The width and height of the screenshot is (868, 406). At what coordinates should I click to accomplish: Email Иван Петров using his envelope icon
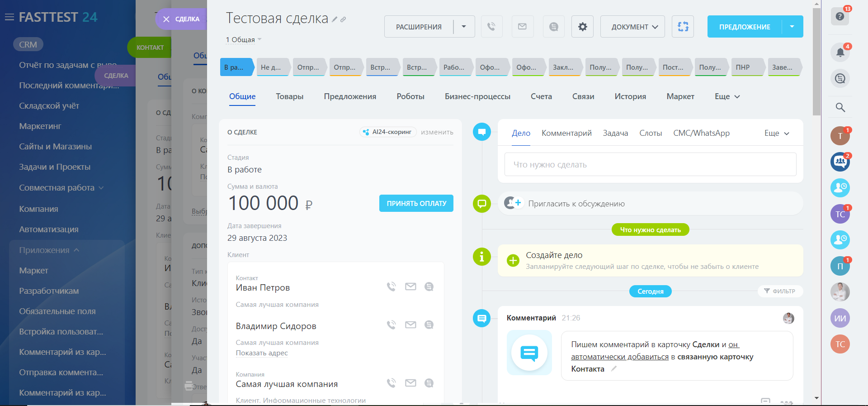click(410, 287)
